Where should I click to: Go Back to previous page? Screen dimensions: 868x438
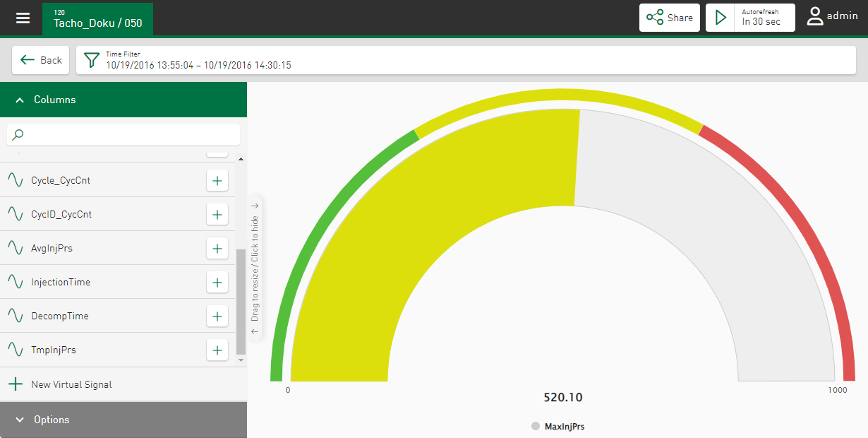pos(41,60)
